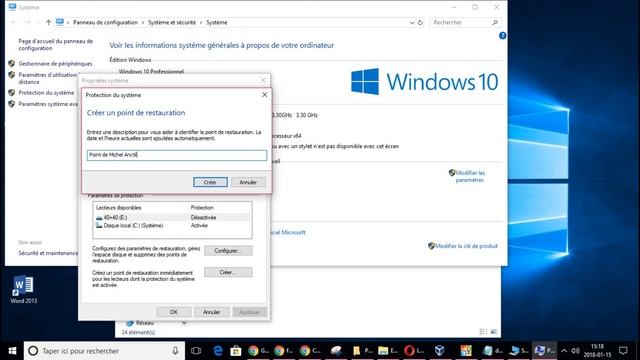Click the microphone icon in taskbar search

[175, 351]
